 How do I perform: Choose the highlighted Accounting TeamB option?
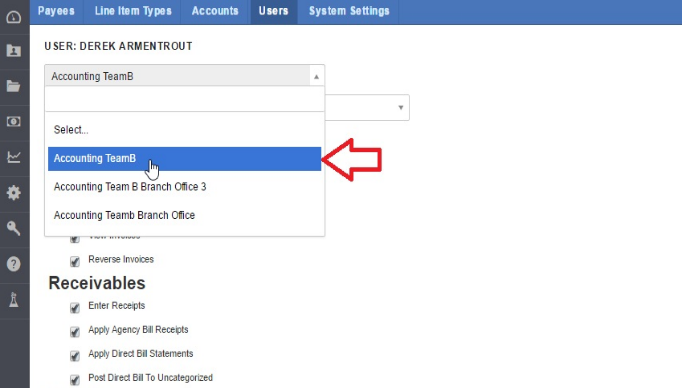(184, 159)
